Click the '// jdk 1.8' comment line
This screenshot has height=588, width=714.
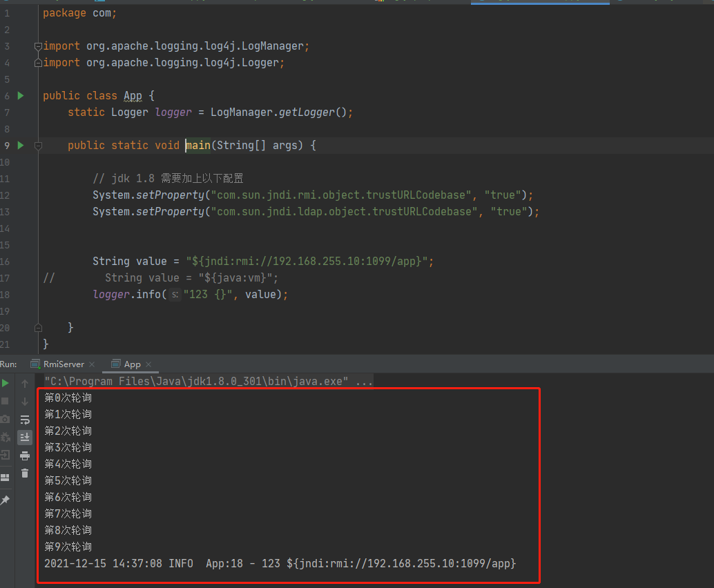[168, 179]
